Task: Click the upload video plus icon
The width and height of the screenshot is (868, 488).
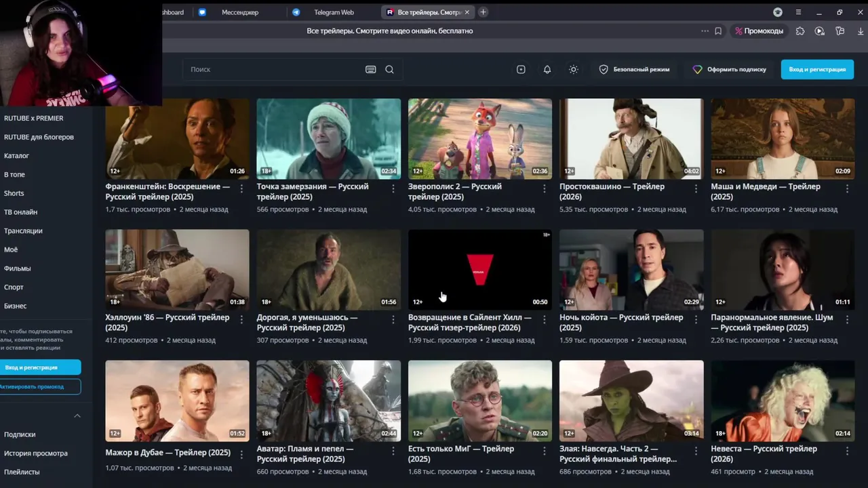Action: (x=521, y=69)
